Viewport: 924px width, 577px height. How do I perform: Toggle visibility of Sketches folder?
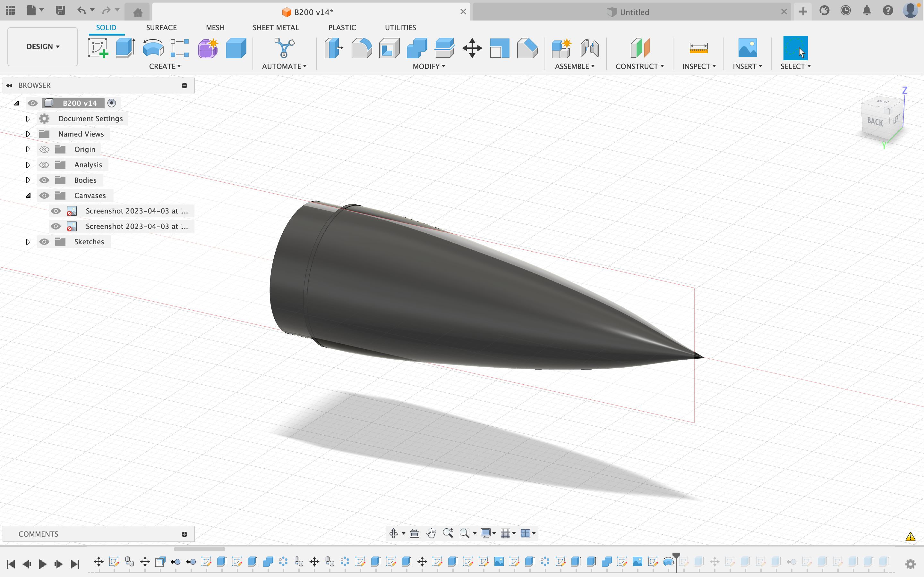45,241
